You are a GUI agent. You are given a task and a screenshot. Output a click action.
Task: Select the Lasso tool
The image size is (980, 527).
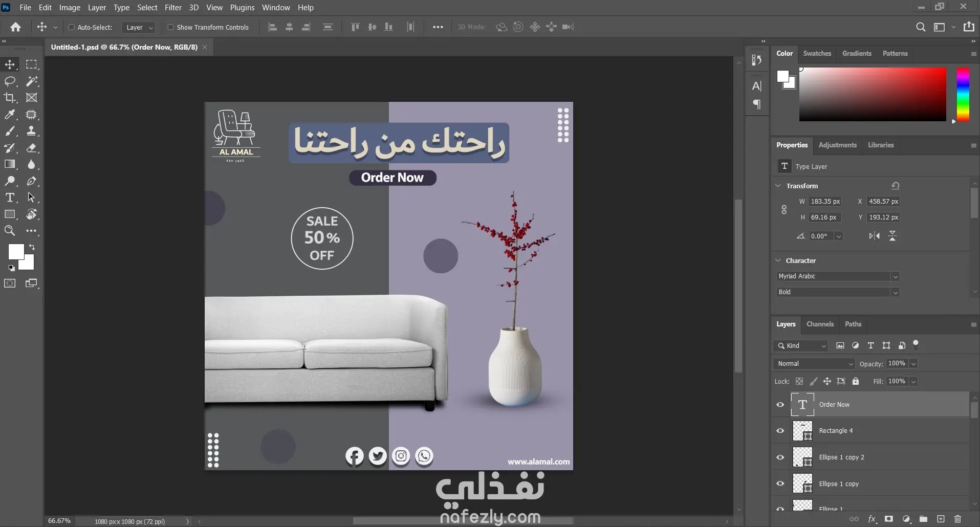pos(10,81)
